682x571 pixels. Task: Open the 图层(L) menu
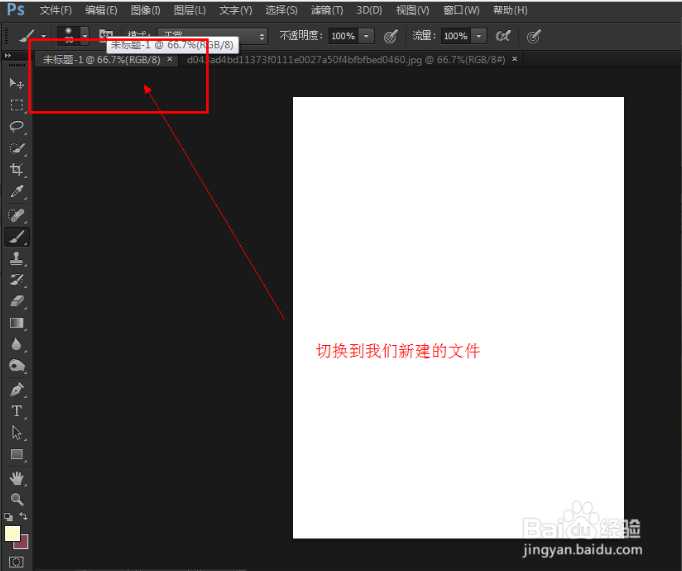[x=190, y=10]
